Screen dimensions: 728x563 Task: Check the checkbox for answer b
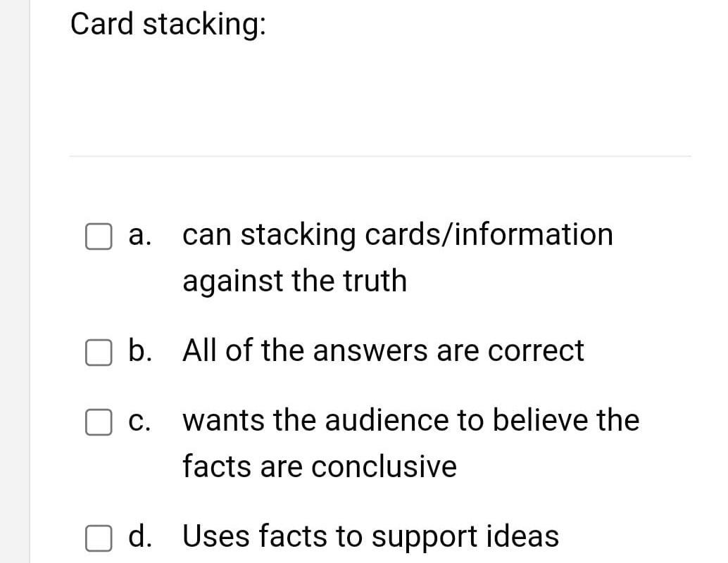tap(99, 353)
